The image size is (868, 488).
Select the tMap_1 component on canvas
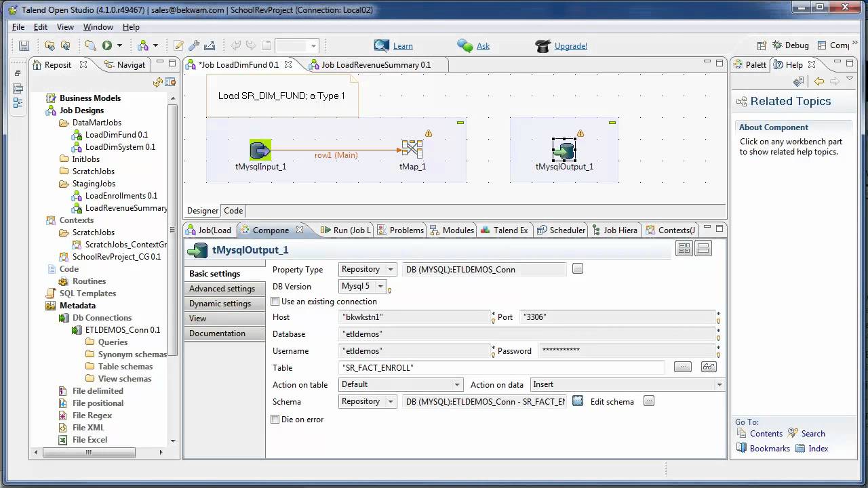tap(412, 150)
